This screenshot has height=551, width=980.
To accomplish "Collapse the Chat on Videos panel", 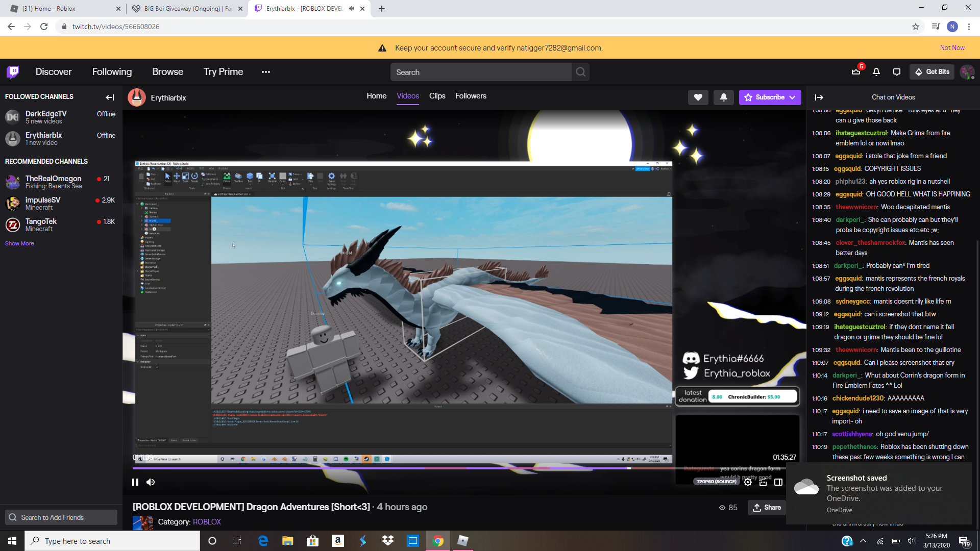I will point(819,97).
